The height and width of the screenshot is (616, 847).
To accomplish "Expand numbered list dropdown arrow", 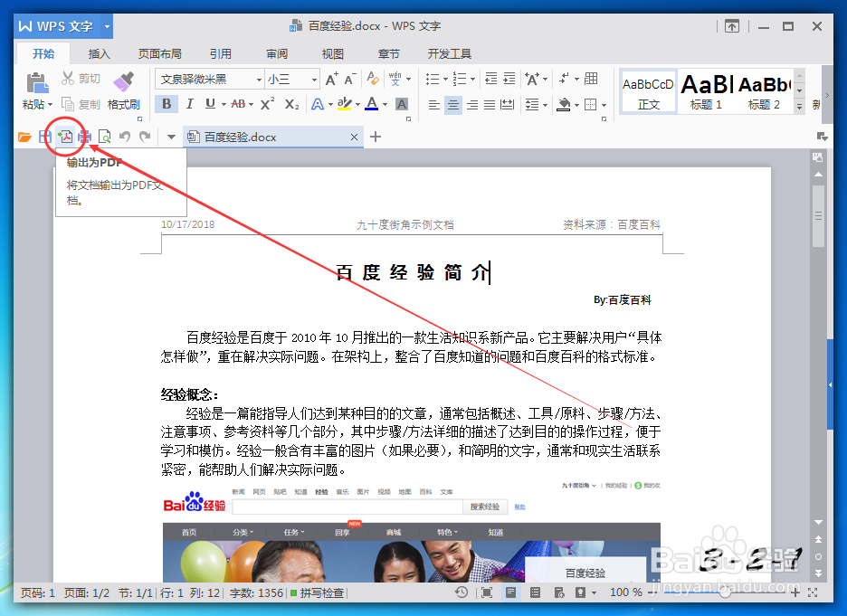I will (472, 80).
